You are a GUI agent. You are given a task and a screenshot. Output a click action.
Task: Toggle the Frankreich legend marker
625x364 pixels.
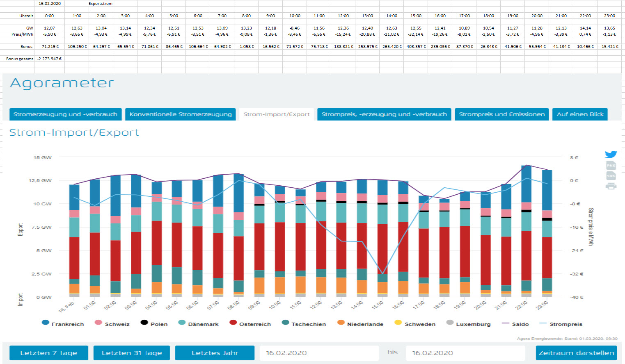click(x=46, y=323)
